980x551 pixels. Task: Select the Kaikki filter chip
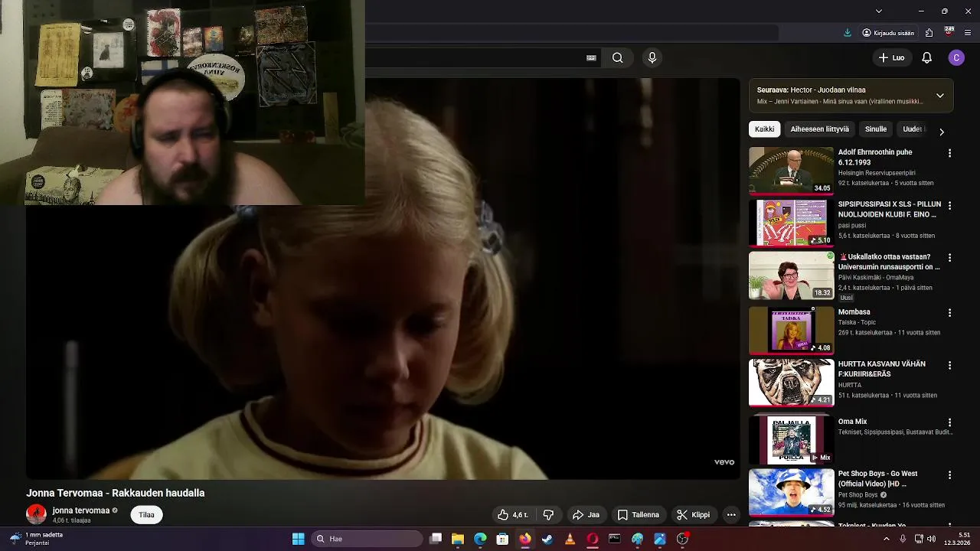tap(764, 129)
